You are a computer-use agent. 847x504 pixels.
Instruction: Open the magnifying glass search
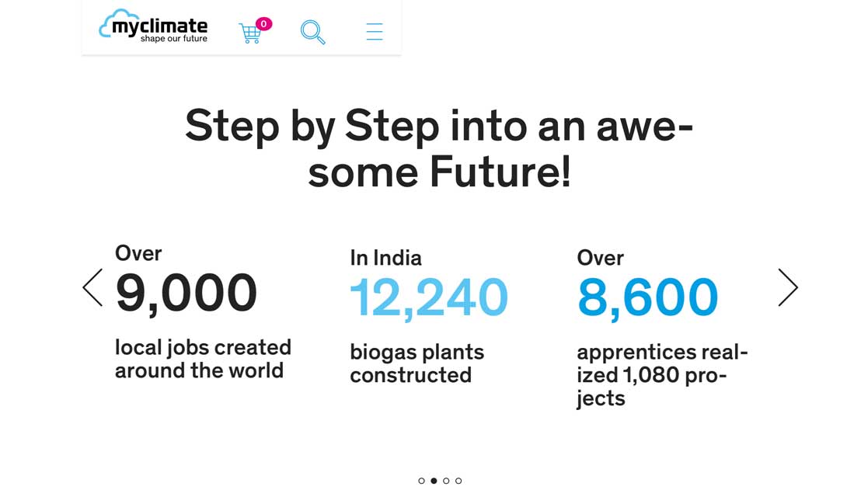click(x=312, y=32)
